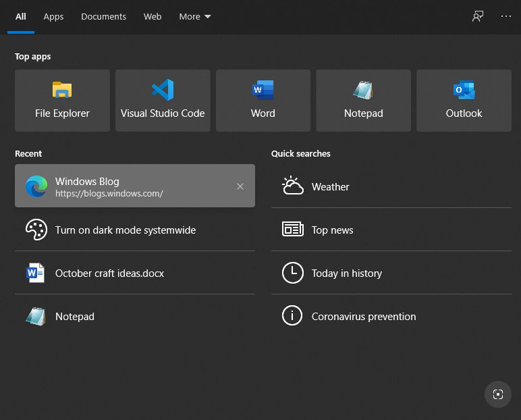Launch the Outlook app tile
This screenshot has width=521, height=420.
tap(464, 101)
